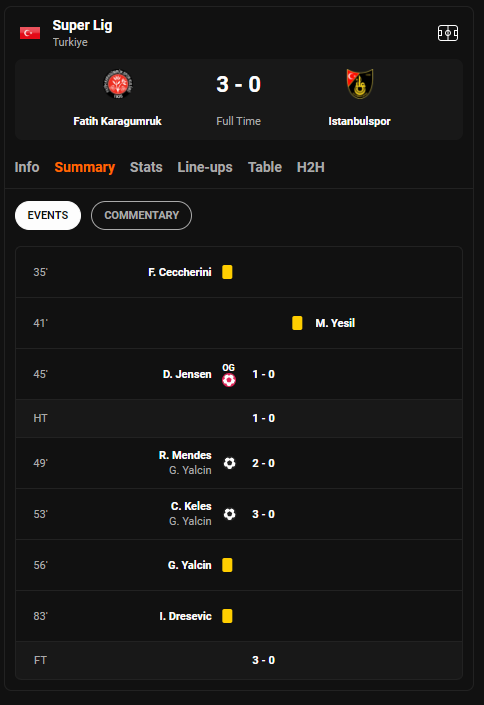Image resolution: width=484 pixels, height=705 pixels.
Task: Select the EVENTS pill toggle
Action: 48,215
